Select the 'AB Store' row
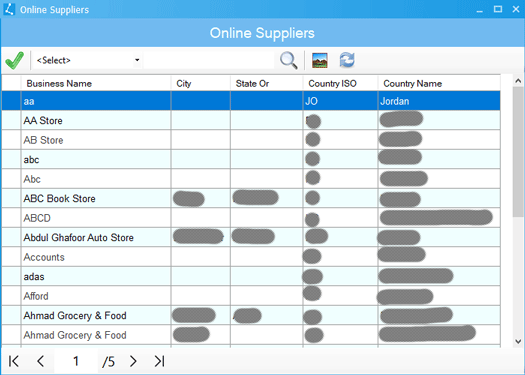This screenshot has width=525, height=375. pos(251,140)
